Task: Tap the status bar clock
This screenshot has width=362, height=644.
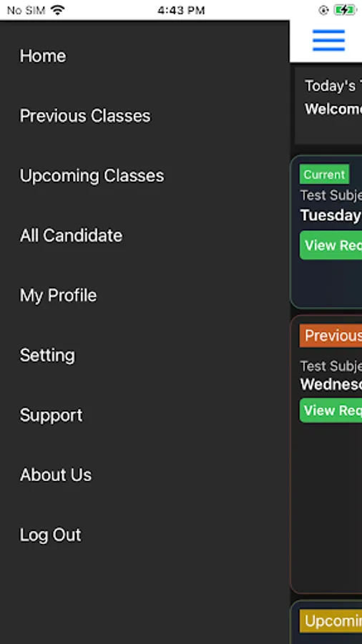Action: [x=181, y=10]
